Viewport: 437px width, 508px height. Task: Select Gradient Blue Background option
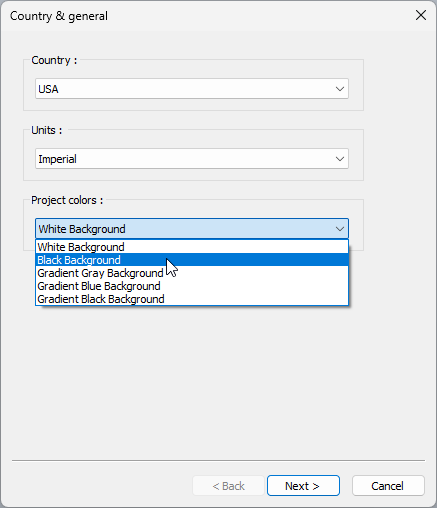pos(192,286)
